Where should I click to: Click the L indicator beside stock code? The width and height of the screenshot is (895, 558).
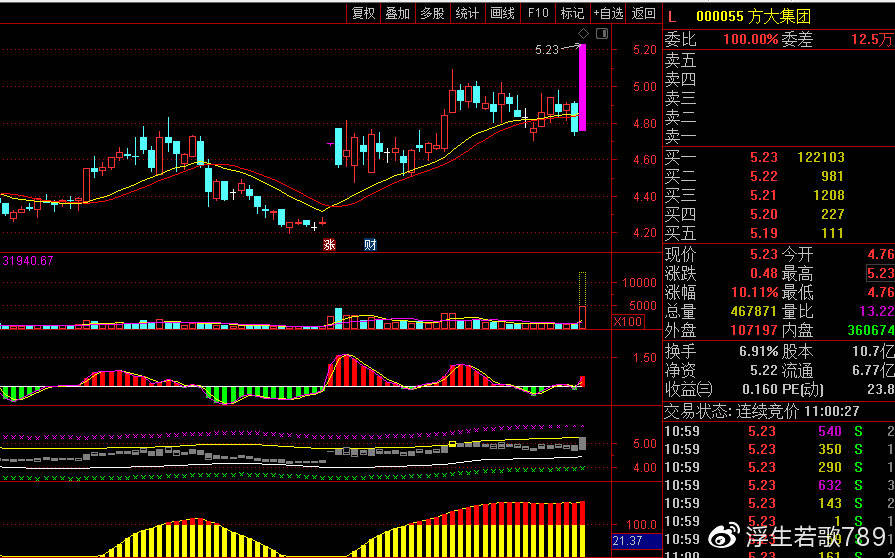coord(672,16)
